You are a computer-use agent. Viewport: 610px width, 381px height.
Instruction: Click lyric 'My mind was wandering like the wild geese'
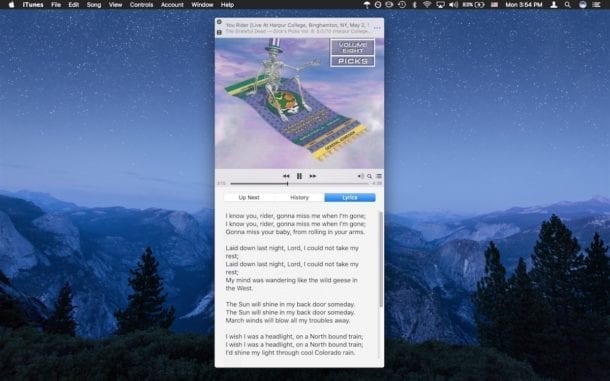(291, 280)
